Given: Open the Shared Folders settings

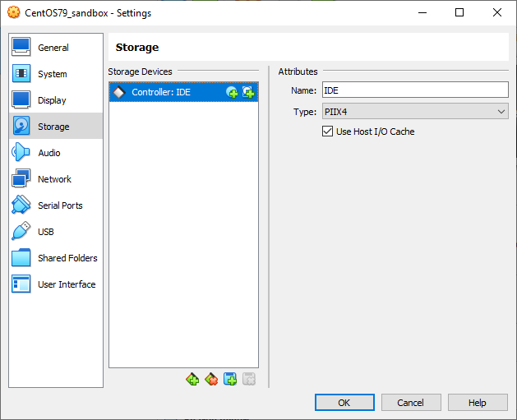Looking at the screenshot, I should pos(67,258).
